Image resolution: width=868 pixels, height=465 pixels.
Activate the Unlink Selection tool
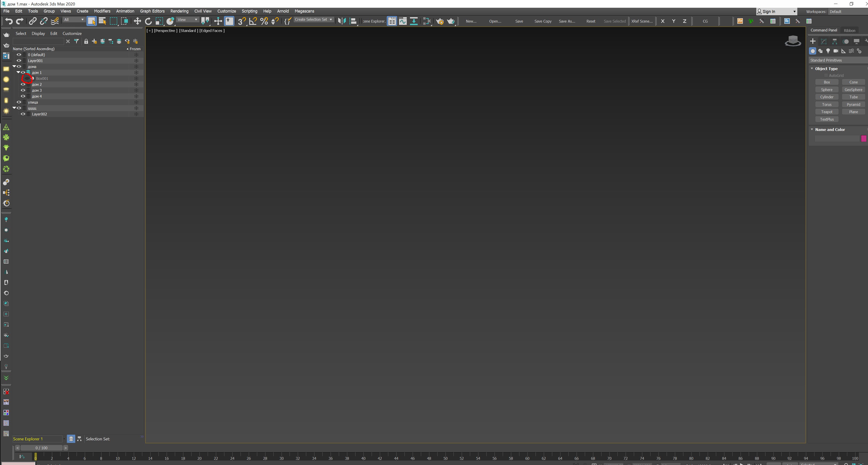(44, 21)
